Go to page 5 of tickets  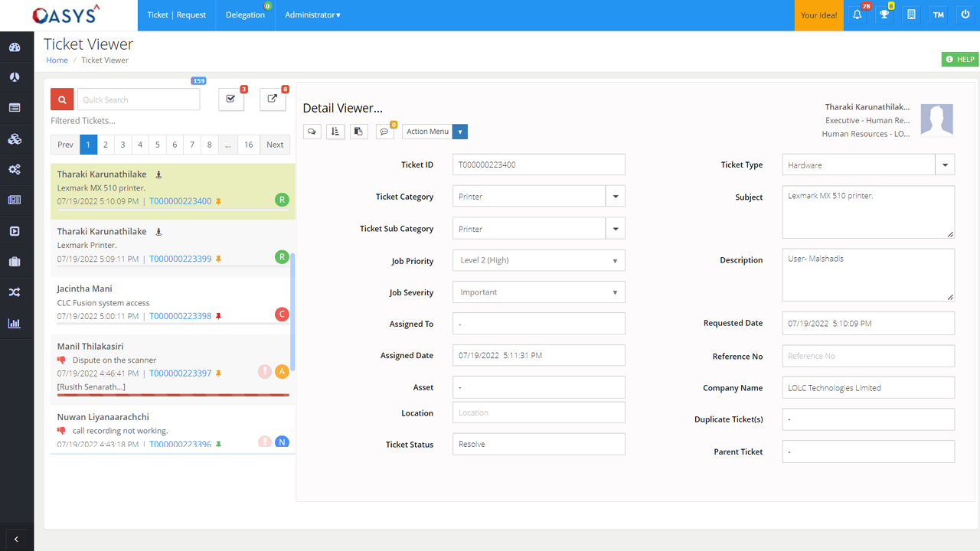coord(158,145)
